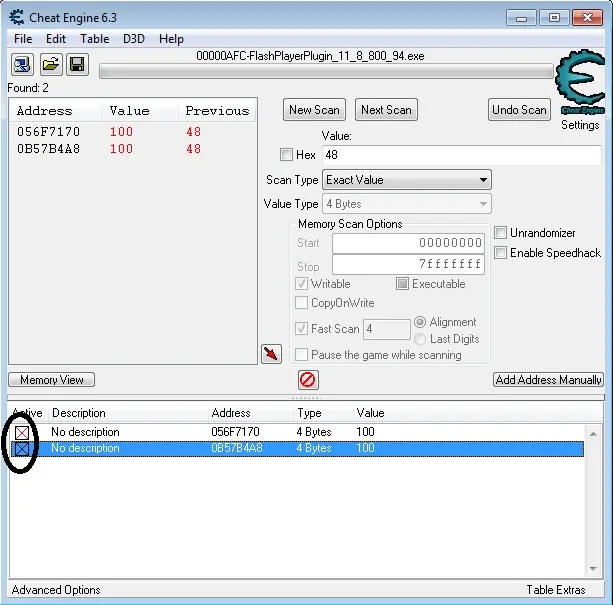Screen dimensions: 613x605
Task: Close the Cheat Engine window
Action: click(x=588, y=18)
